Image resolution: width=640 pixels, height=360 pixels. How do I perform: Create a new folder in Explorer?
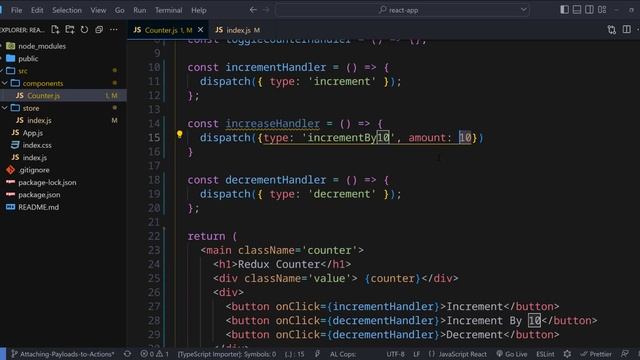coord(70,29)
